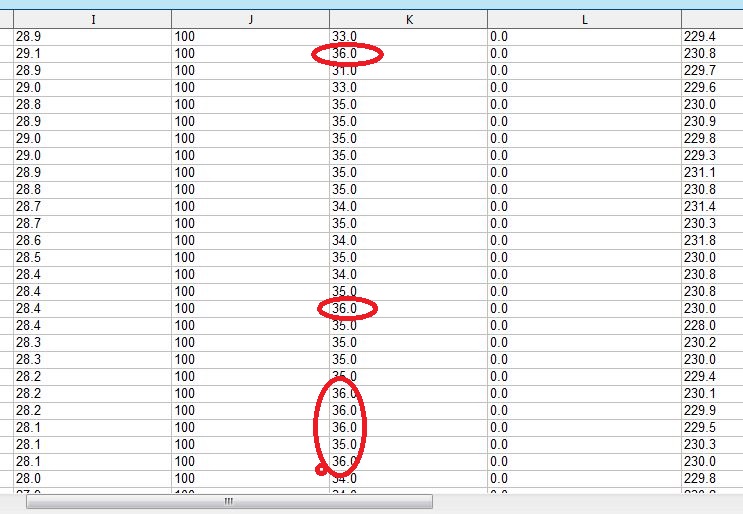Click the column K header
Viewport: 743px width, 514px height.
[x=408, y=19]
